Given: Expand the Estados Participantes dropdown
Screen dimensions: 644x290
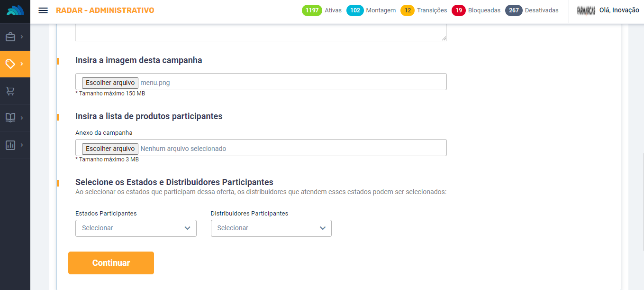Looking at the screenshot, I should 136,228.
